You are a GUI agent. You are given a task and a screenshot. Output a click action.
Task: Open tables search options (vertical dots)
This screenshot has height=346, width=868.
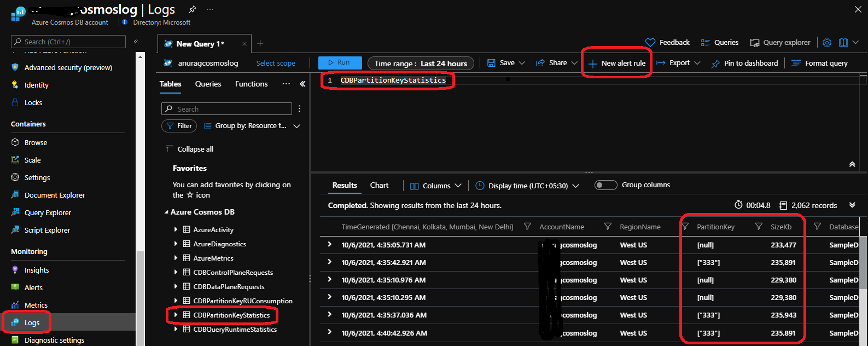[x=299, y=108]
